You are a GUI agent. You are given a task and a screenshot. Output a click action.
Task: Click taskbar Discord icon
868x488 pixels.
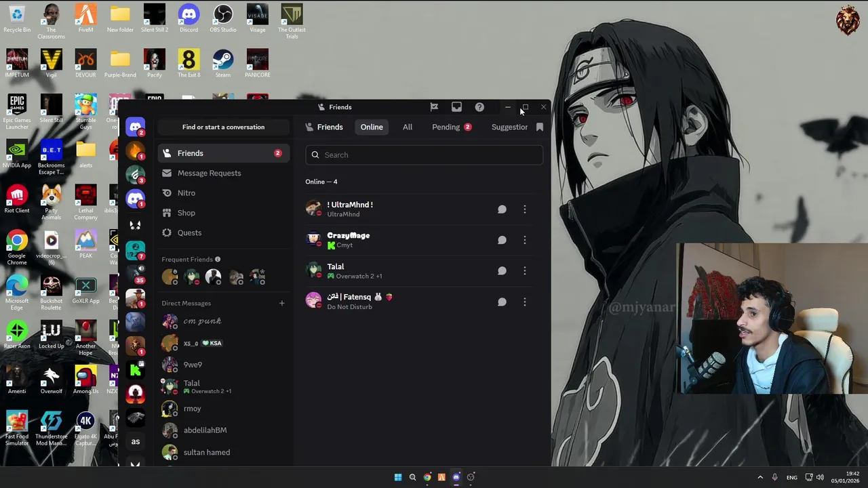click(456, 477)
